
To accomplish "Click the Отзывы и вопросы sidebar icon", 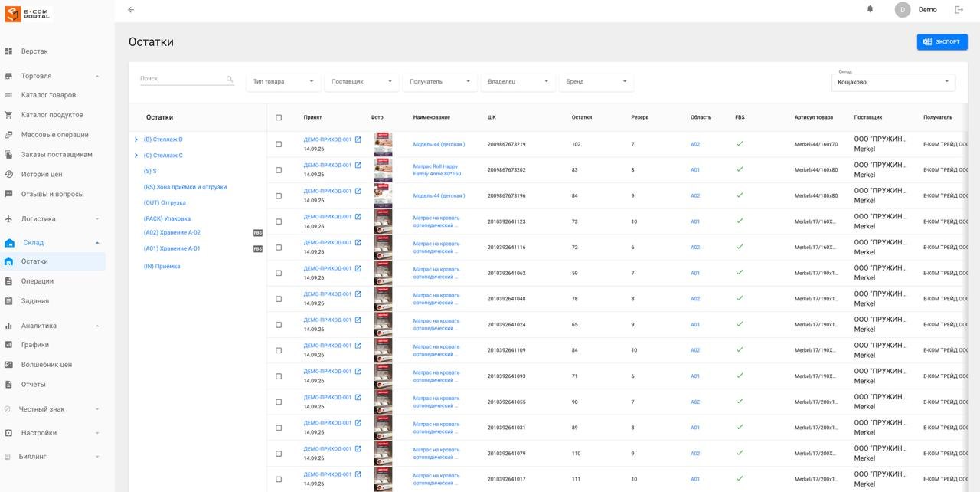I will click(8, 194).
